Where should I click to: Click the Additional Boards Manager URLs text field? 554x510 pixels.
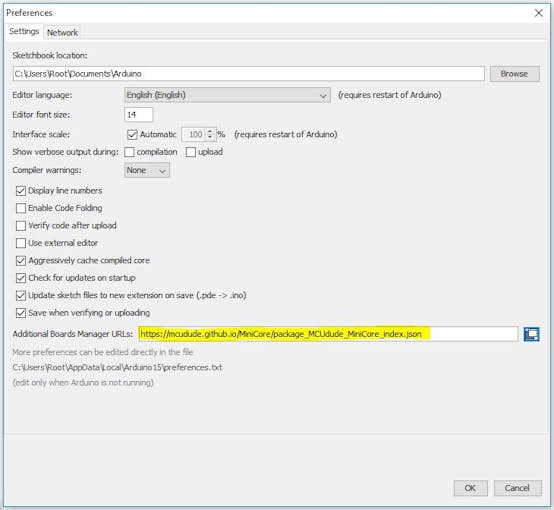(328, 334)
